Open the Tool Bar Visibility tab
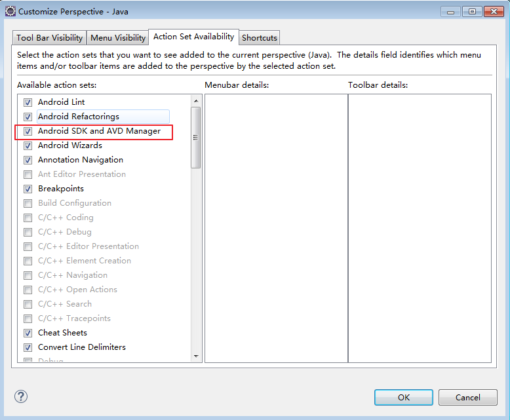This screenshot has width=510, height=420. click(x=49, y=38)
